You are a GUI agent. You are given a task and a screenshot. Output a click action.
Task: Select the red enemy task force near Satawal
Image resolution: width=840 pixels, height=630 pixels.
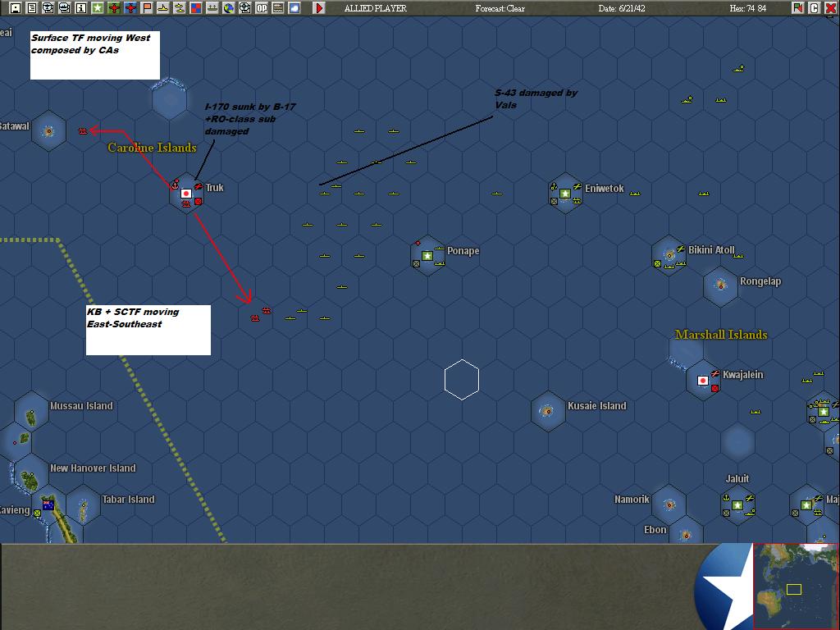[83, 130]
